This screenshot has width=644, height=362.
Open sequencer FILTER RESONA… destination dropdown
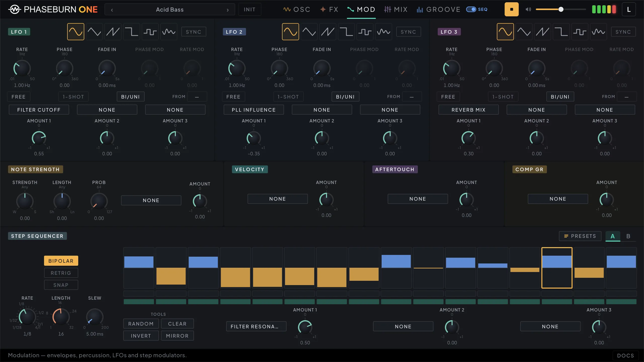[256, 326]
